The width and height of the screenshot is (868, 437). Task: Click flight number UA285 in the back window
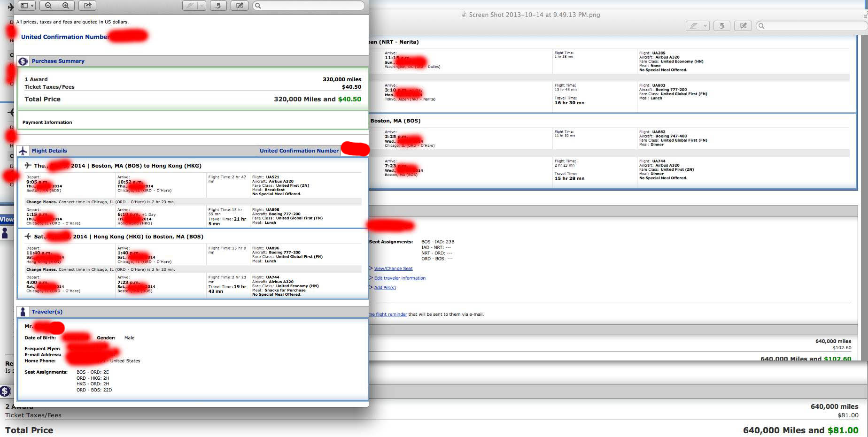click(x=659, y=53)
